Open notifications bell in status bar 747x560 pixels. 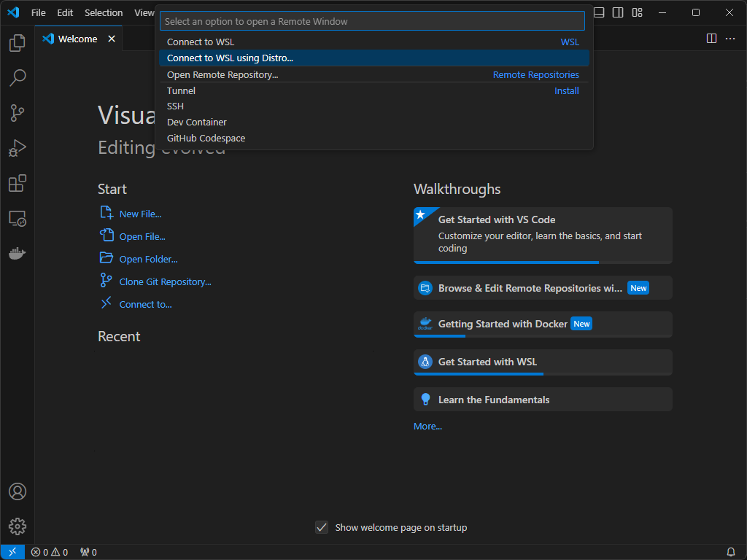tap(731, 552)
